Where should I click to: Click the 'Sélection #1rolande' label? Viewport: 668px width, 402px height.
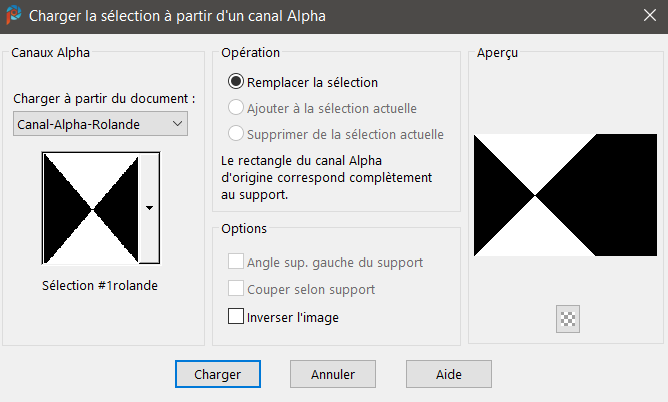(100, 285)
